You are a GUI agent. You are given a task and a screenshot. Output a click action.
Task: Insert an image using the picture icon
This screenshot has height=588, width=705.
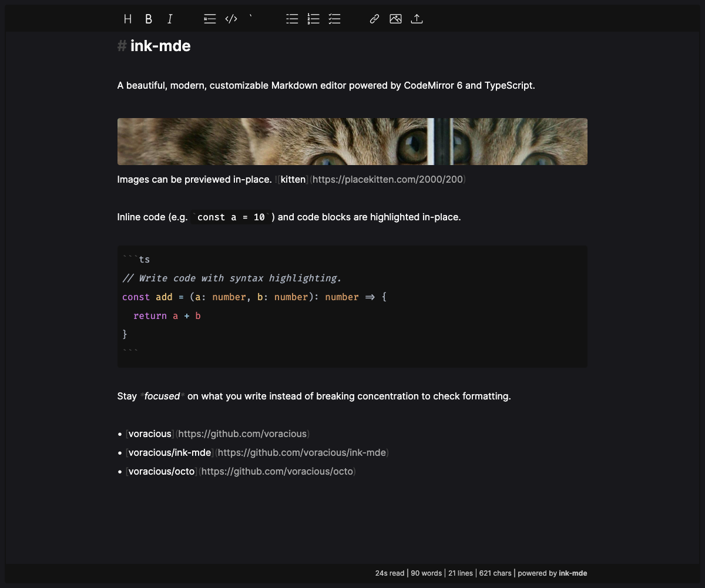coord(395,19)
